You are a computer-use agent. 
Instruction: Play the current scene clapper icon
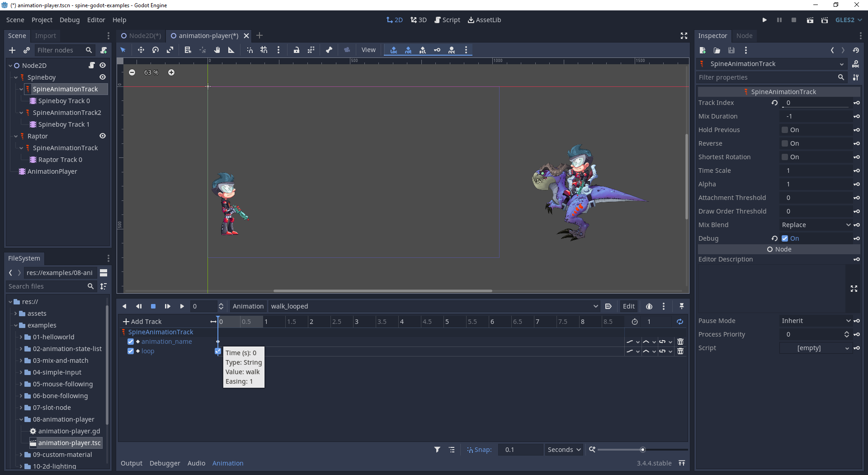coord(810,20)
